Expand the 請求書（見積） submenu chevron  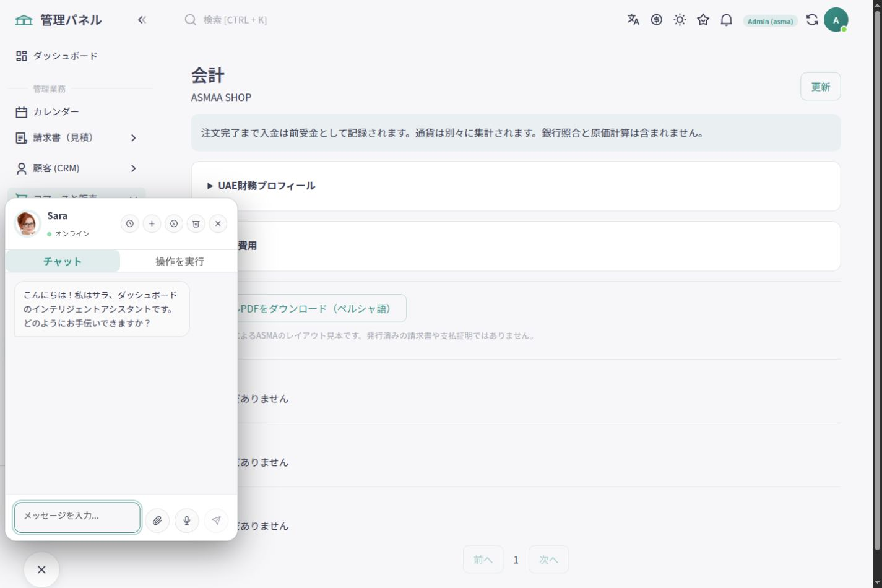(133, 138)
